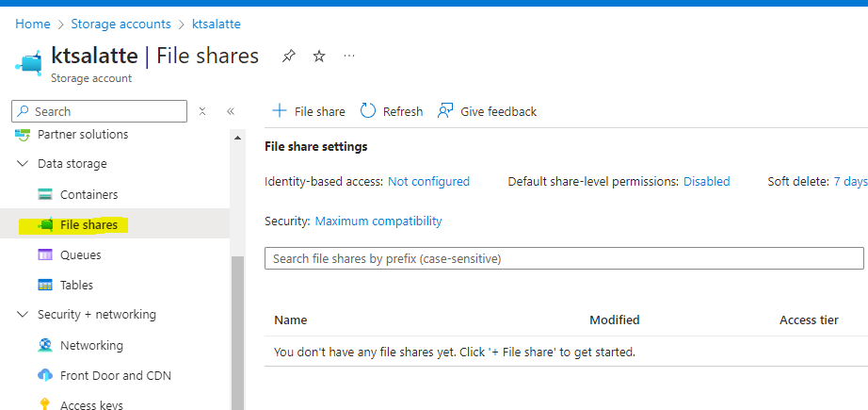This screenshot has width=868, height=410.
Task: Click the magnifier icon in sidebar search
Action: 24,111
